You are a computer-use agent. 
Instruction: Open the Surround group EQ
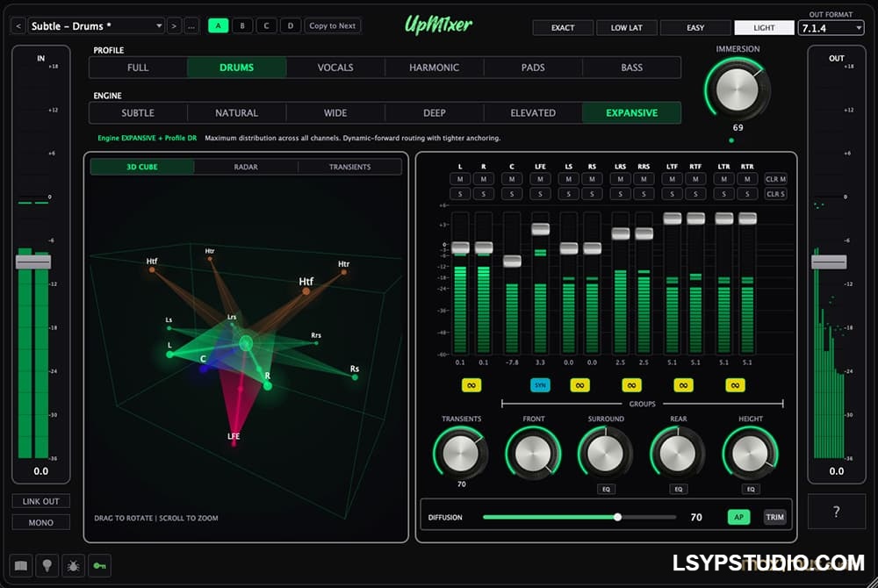click(x=606, y=489)
